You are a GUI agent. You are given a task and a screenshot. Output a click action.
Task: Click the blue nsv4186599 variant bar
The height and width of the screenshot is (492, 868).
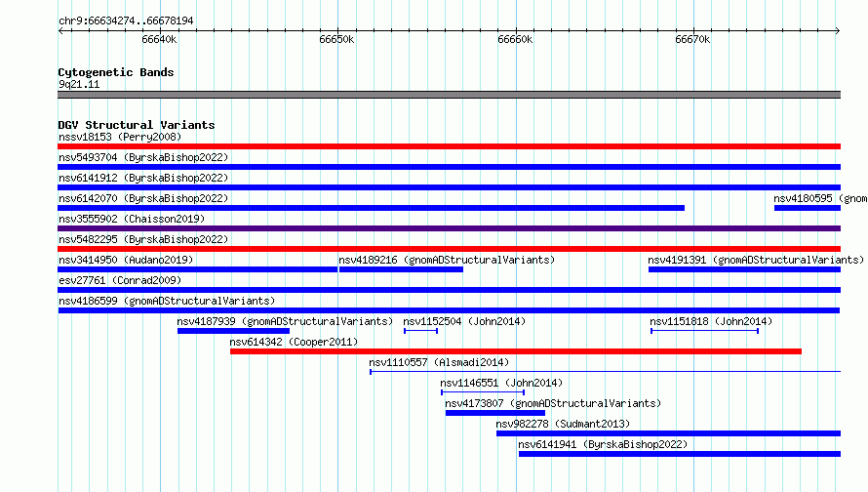tap(449, 310)
